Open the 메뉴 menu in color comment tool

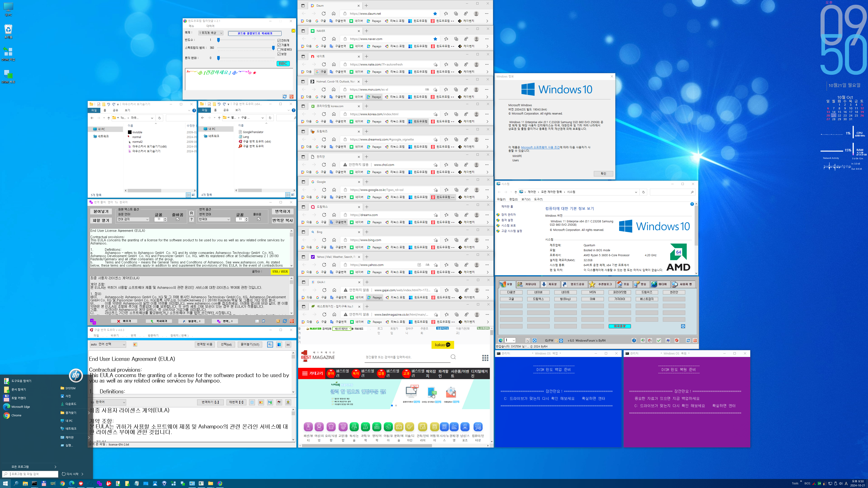pos(191,26)
